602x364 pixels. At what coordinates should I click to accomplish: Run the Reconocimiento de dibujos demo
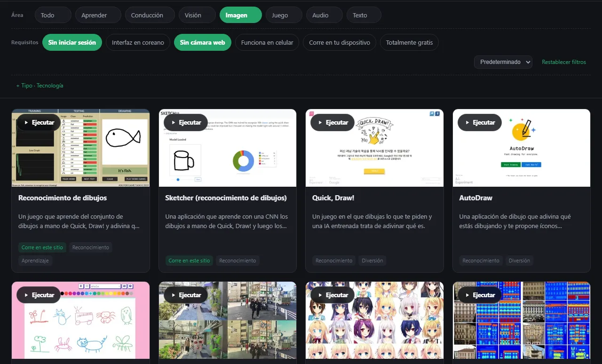39,122
